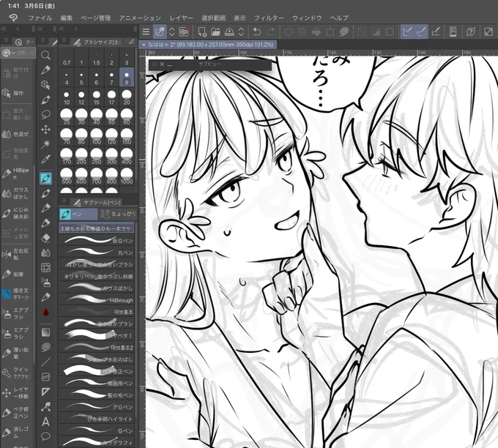
Task: Select the Zoom magnifier tool
Action: pos(45,55)
